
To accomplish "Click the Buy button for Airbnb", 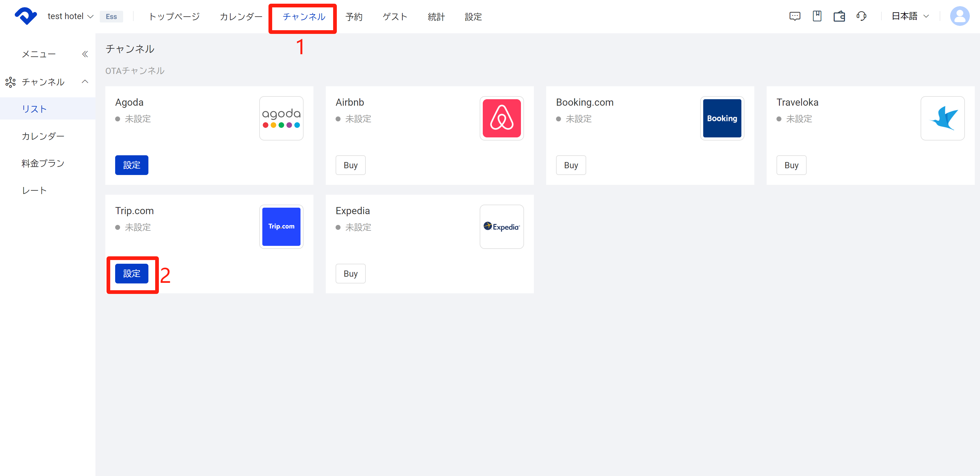I will coord(350,165).
